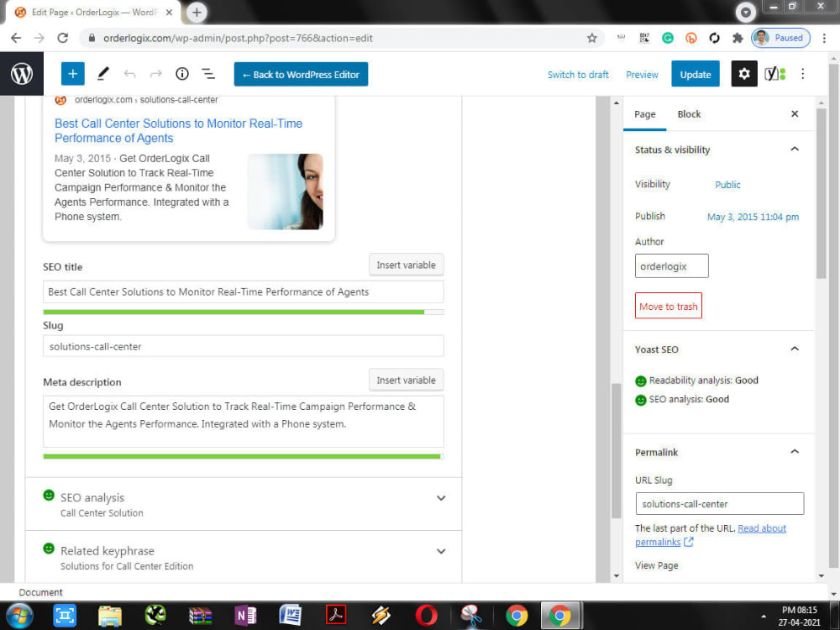Click into the Meta description textarea
This screenshot has width=840, height=630.
tap(244, 421)
